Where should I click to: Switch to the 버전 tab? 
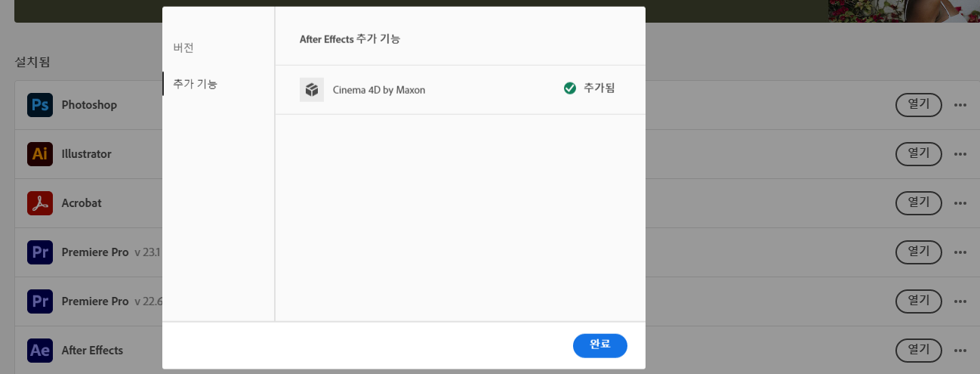pos(183,48)
